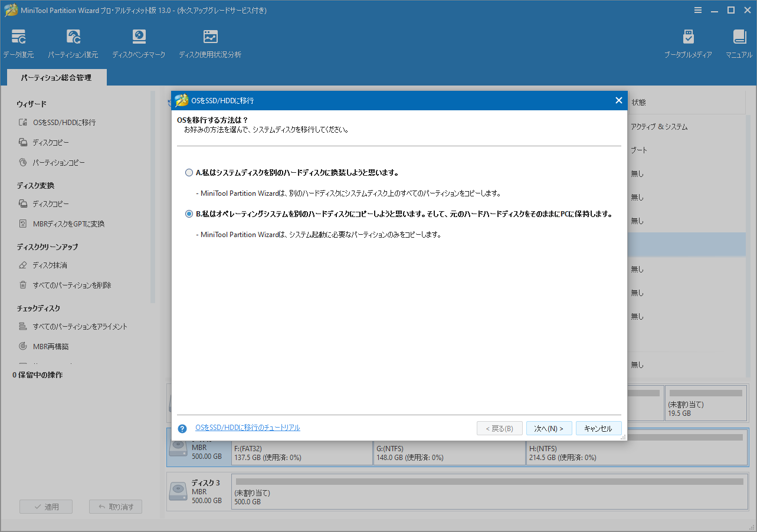Click the すべてのパーティションを削除 trash icon
The width and height of the screenshot is (757, 532).
23,285
